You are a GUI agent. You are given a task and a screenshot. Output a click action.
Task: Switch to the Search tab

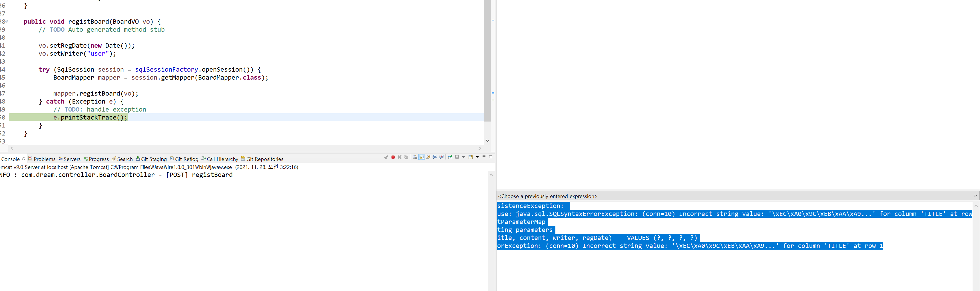(122, 159)
